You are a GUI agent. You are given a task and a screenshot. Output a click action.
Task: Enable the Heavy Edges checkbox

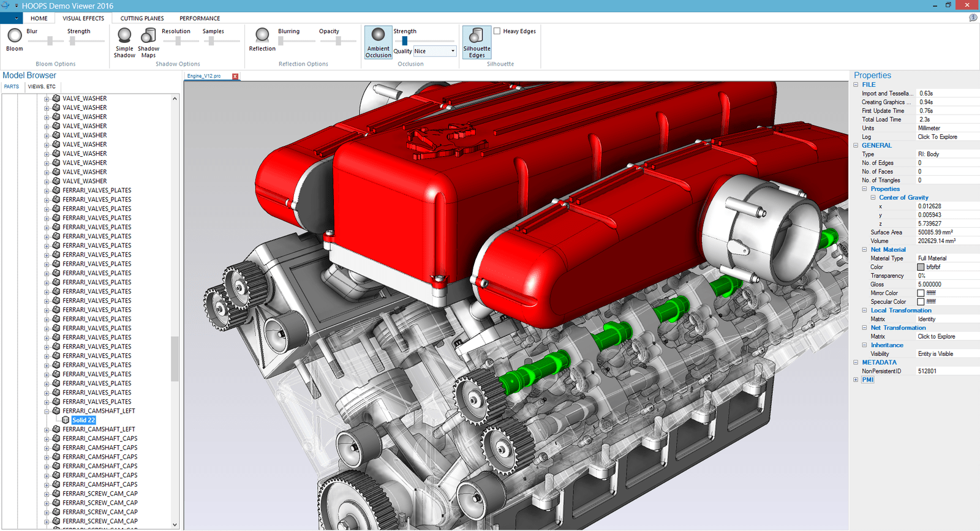tap(497, 31)
